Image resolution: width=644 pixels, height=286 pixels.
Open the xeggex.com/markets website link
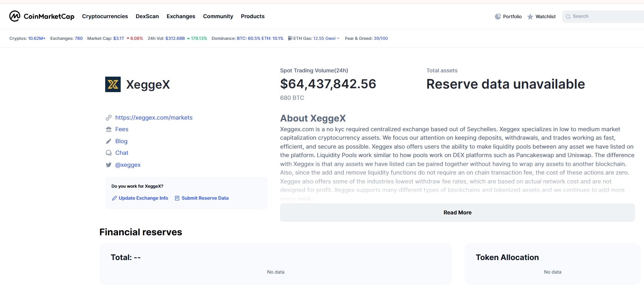tap(154, 118)
